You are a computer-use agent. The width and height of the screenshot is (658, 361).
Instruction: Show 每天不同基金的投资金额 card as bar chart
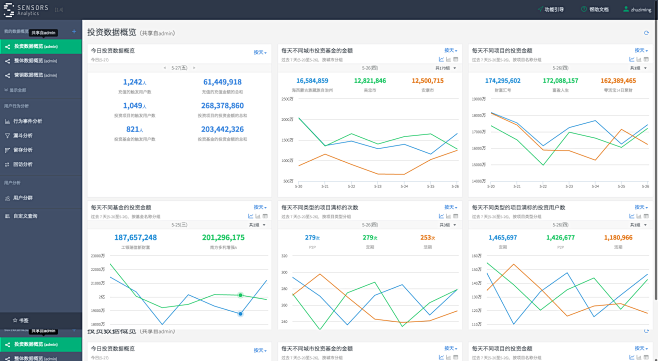tap(258, 216)
